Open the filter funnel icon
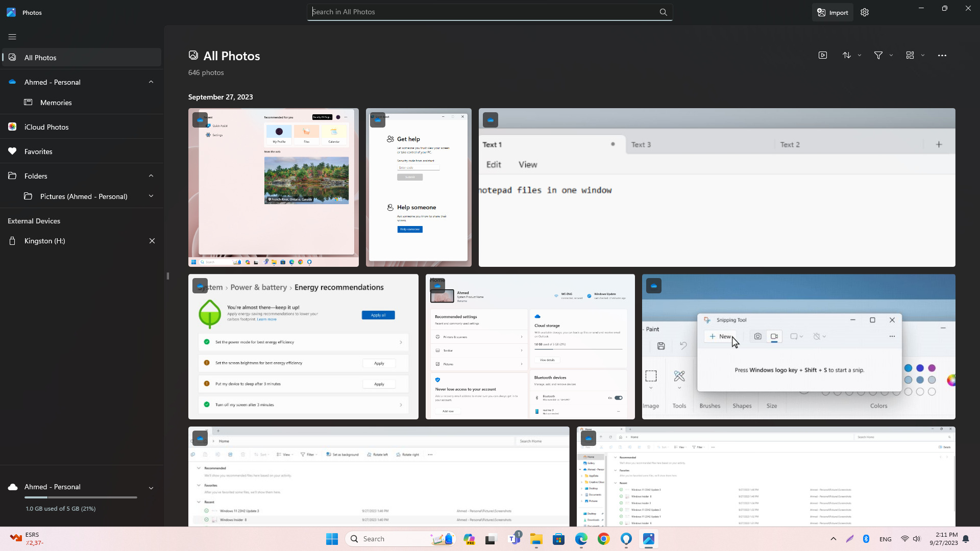The image size is (980, 551). coord(878,55)
